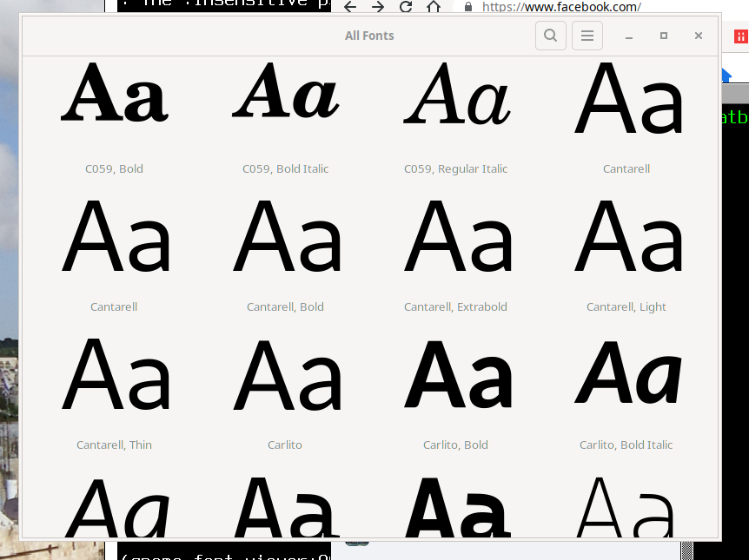This screenshot has height=560, width=749.
Task: Click the 'Cantarell, Thin' label
Action: [x=114, y=445]
